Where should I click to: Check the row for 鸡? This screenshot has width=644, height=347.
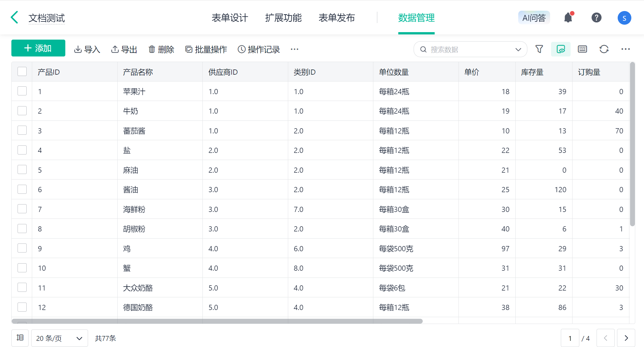pyautogui.click(x=22, y=248)
